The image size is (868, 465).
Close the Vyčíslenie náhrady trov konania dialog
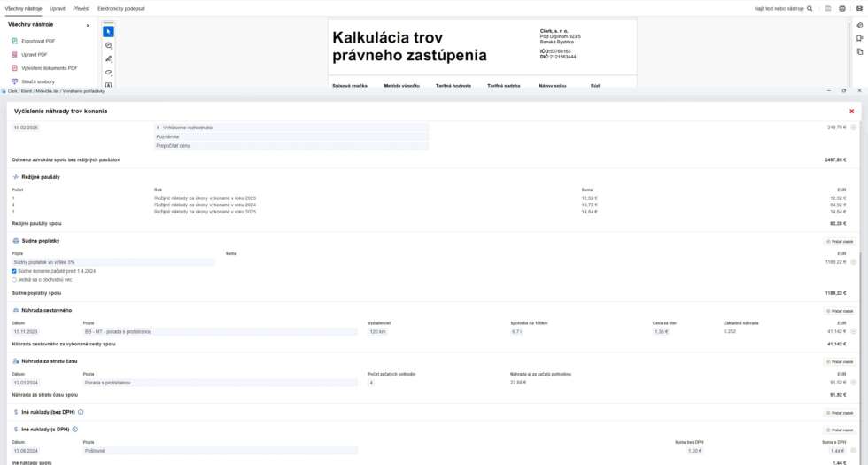[851, 112]
